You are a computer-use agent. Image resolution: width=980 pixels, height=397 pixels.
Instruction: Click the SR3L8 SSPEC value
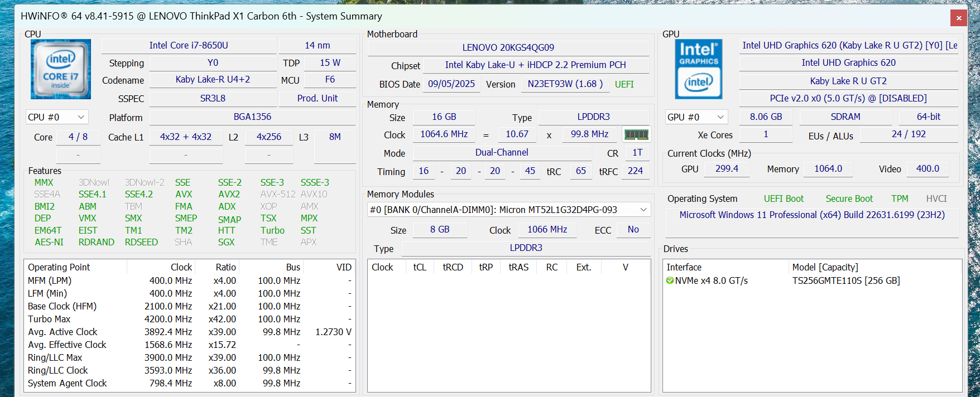tap(213, 98)
